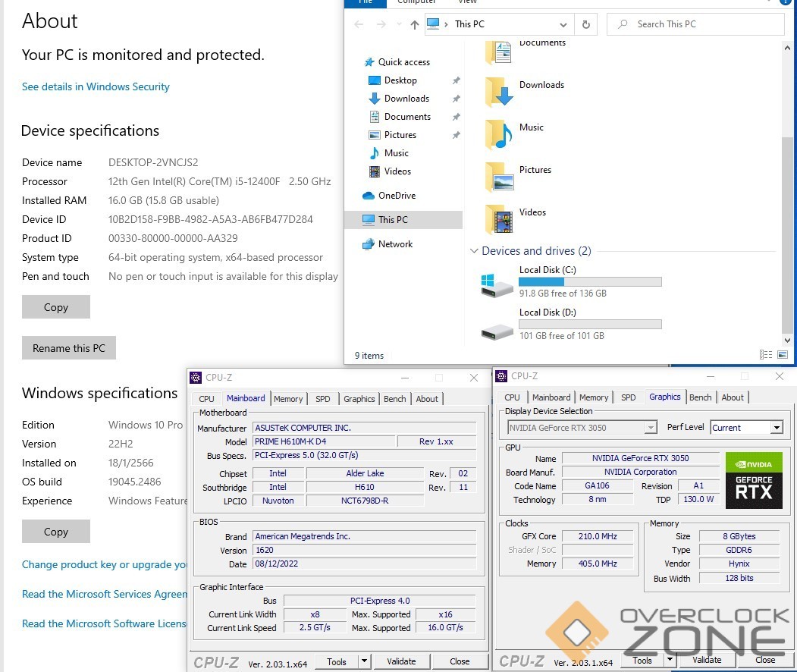797x672 pixels.
Task: Open the Downloads folder icon
Action: pos(500,91)
